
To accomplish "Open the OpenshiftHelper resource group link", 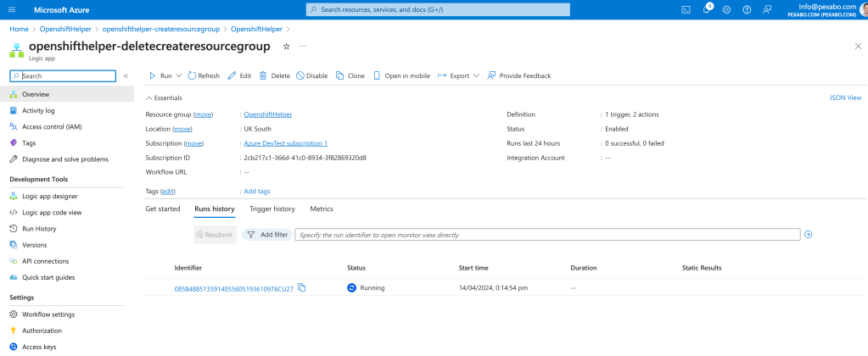I will pos(268,114).
